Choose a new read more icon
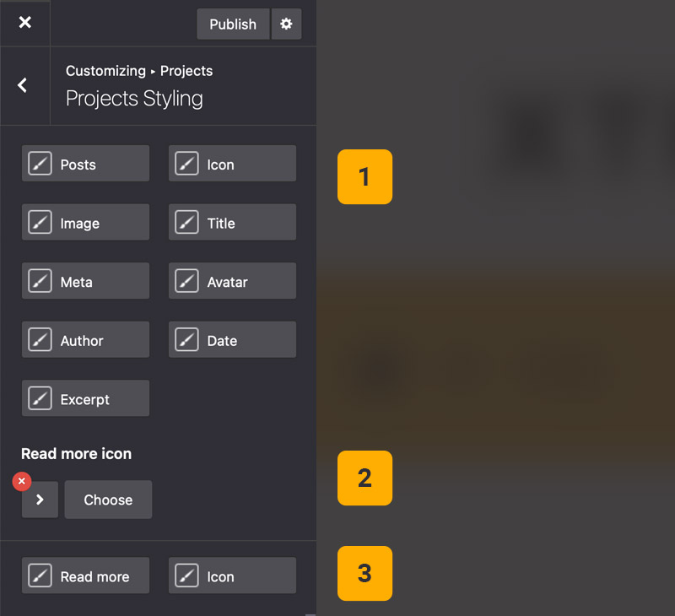The image size is (675, 616). [108, 500]
